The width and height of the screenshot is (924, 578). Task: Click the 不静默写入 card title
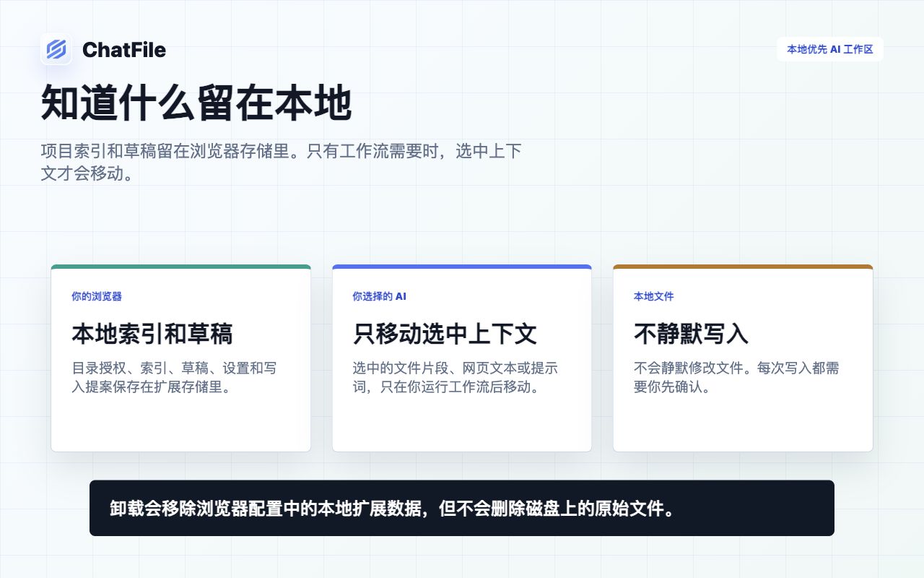coord(692,334)
